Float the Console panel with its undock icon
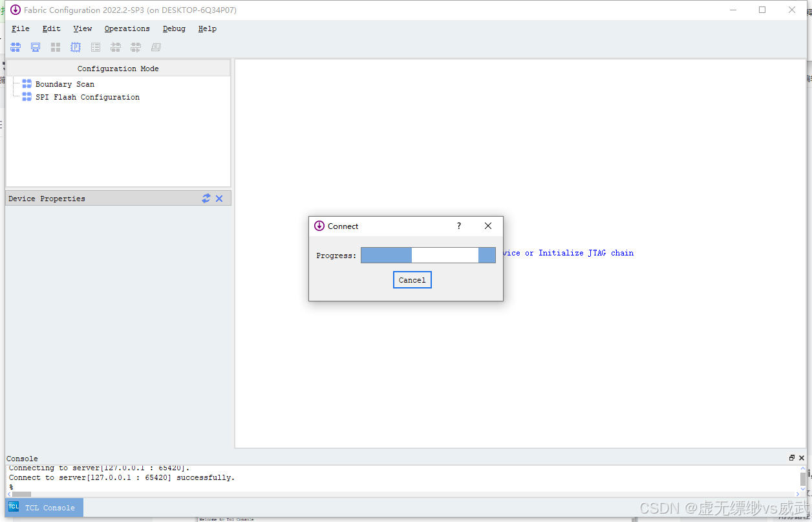Screen dimensions: 812x522 [x=792, y=458]
